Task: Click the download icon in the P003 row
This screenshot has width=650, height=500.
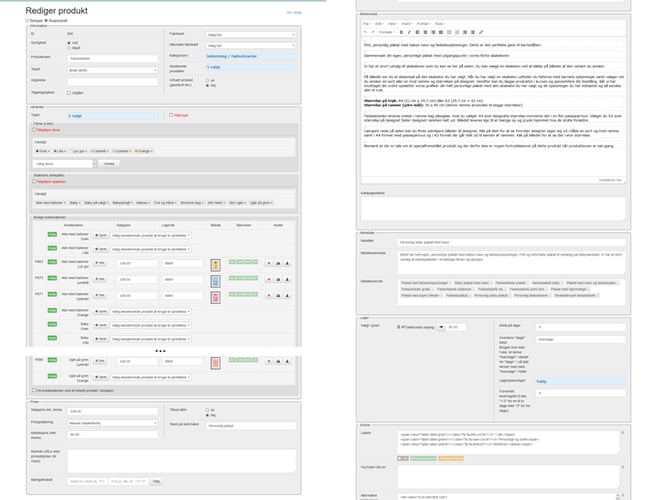Action: pyautogui.click(x=287, y=264)
